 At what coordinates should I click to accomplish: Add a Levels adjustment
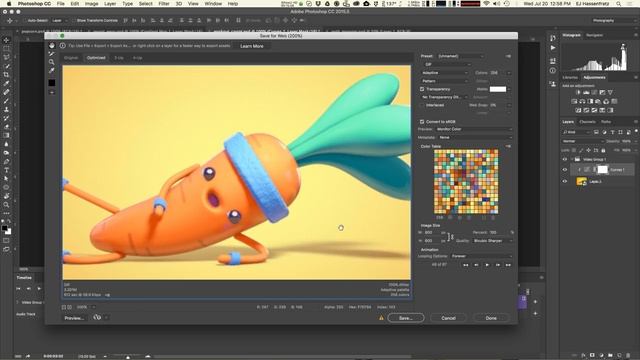[x=586, y=93]
